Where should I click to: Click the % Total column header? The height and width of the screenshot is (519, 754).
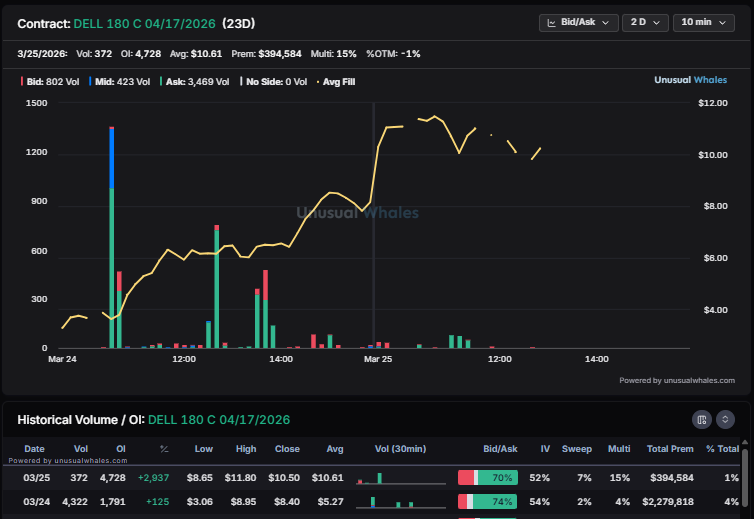[722, 449]
